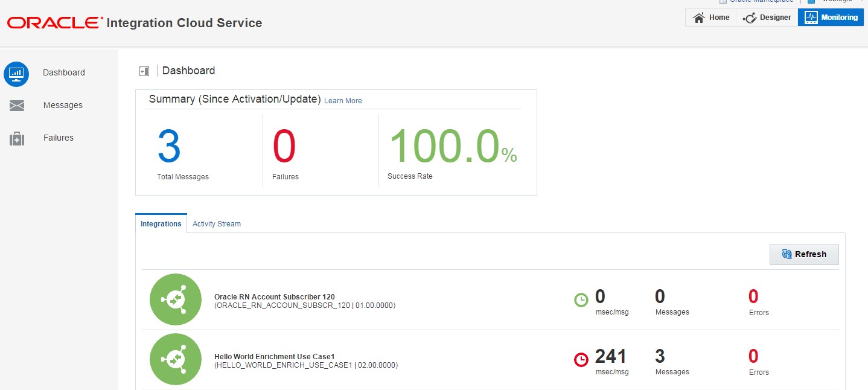Select the Monitoring button in the header
This screenshot has width=868, height=390.
point(831,18)
